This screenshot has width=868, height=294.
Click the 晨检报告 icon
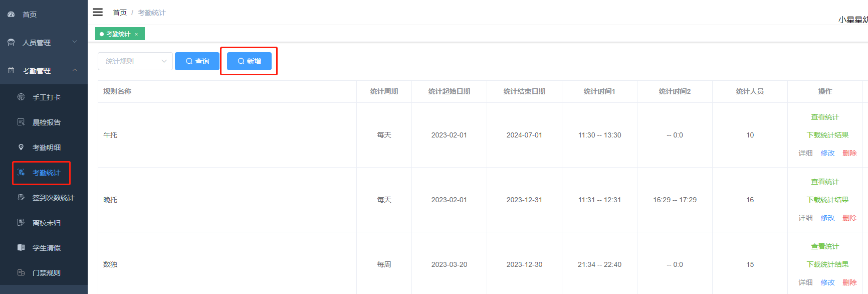(21, 122)
